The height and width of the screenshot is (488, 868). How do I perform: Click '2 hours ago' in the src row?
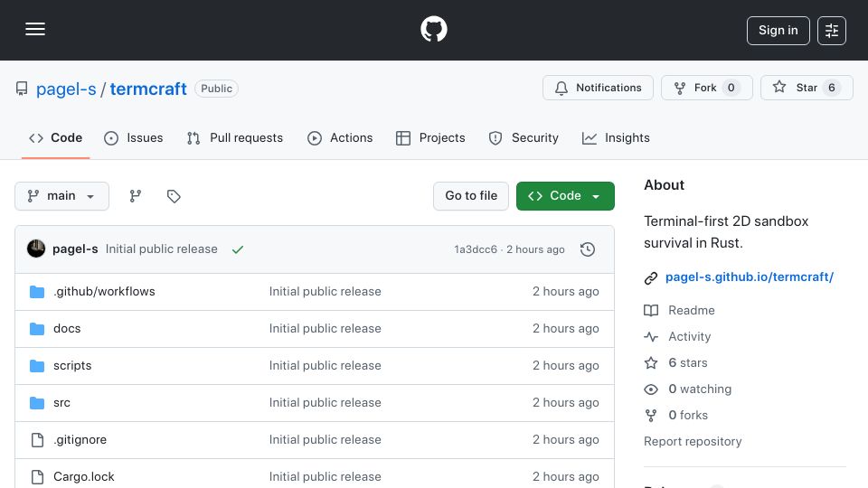point(565,403)
